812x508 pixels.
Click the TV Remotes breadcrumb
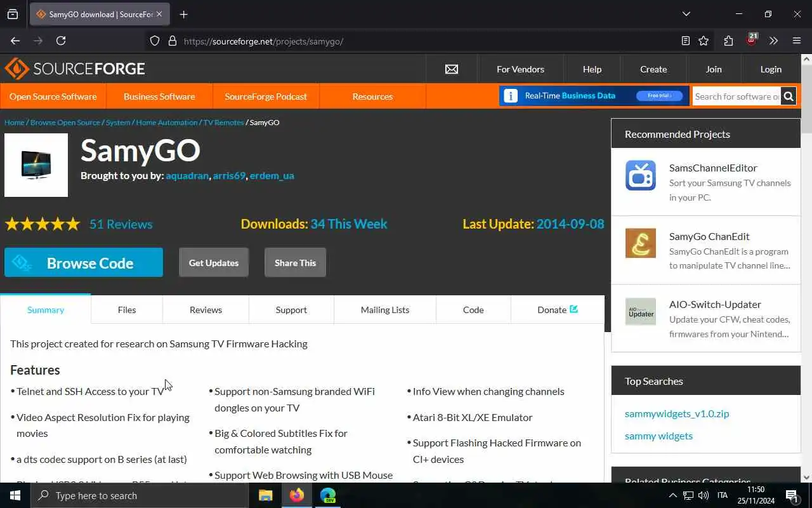223,123
